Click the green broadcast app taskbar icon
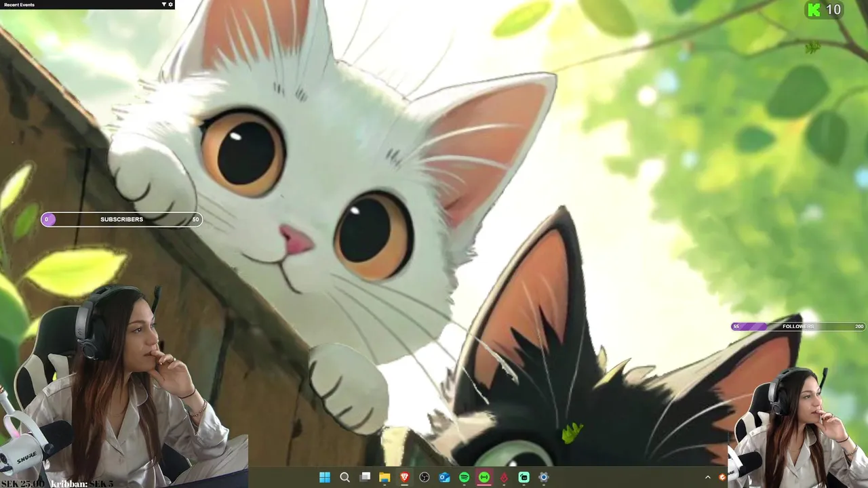The width and height of the screenshot is (868, 488). pos(484,477)
